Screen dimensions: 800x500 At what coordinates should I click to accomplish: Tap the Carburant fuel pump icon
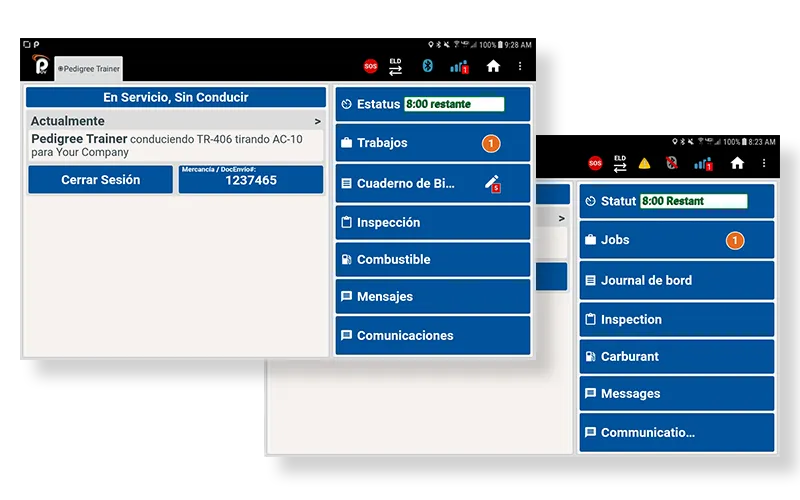(590, 356)
